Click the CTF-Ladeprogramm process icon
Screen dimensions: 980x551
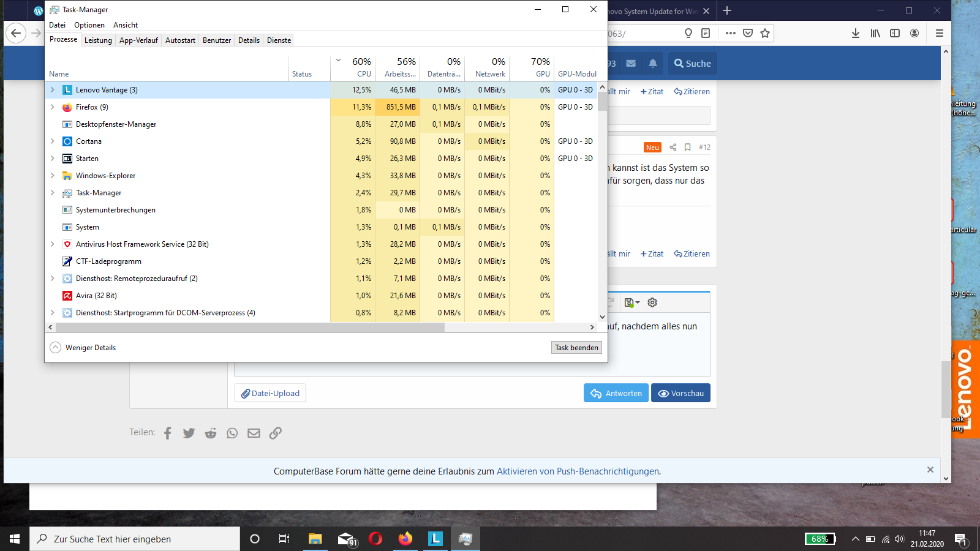click(67, 261)
